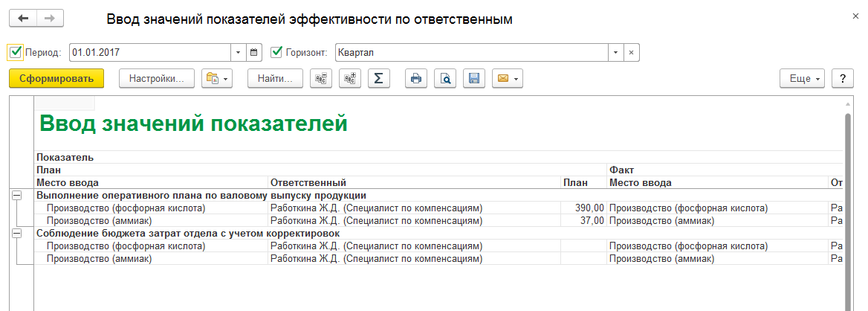This screenshot has height=311, width=868.
Task: Collapse the 'Соблюдение бюджета затрат' group
Action: pyautogui.click(x=16, y=233)
